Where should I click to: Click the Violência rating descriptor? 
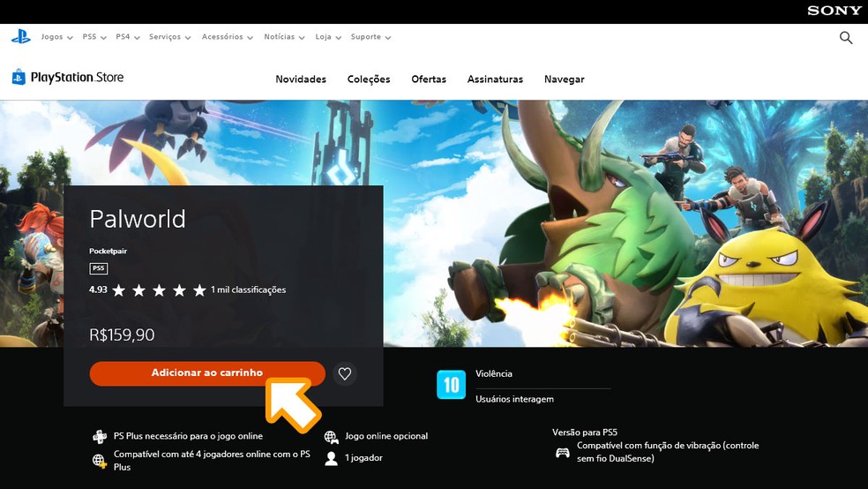tap(494, 373)
